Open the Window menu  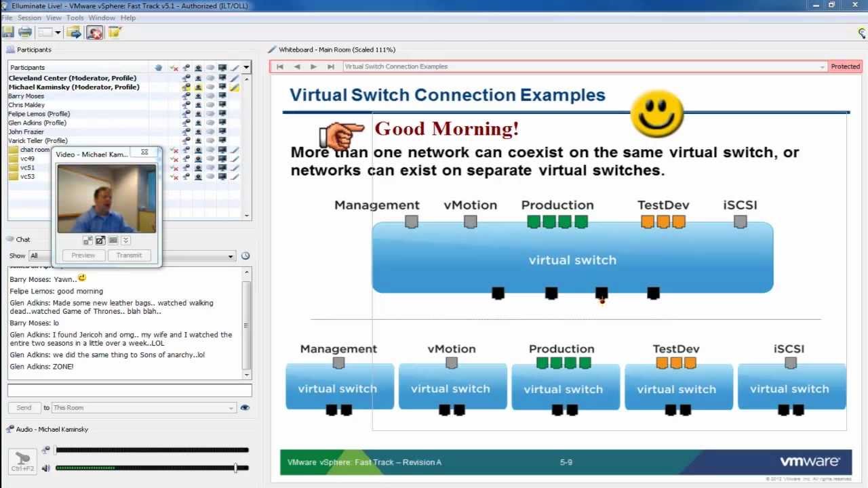[x=102, y=18]
